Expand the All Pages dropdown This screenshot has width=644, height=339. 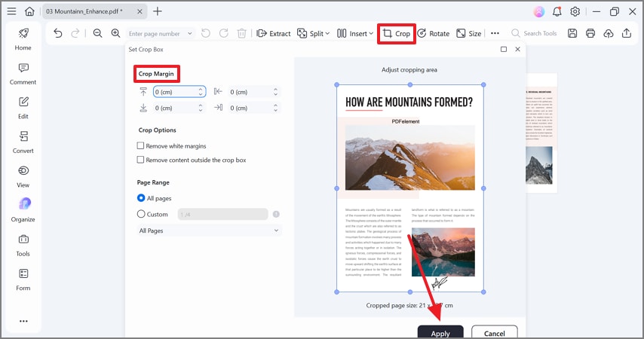[209, 231]
